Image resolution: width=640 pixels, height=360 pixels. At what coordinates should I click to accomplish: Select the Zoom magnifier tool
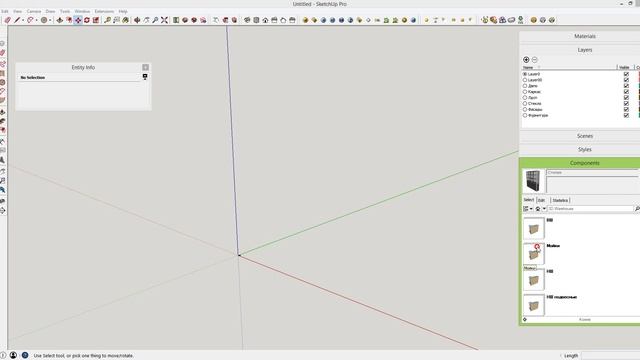[x=155, y=20]
